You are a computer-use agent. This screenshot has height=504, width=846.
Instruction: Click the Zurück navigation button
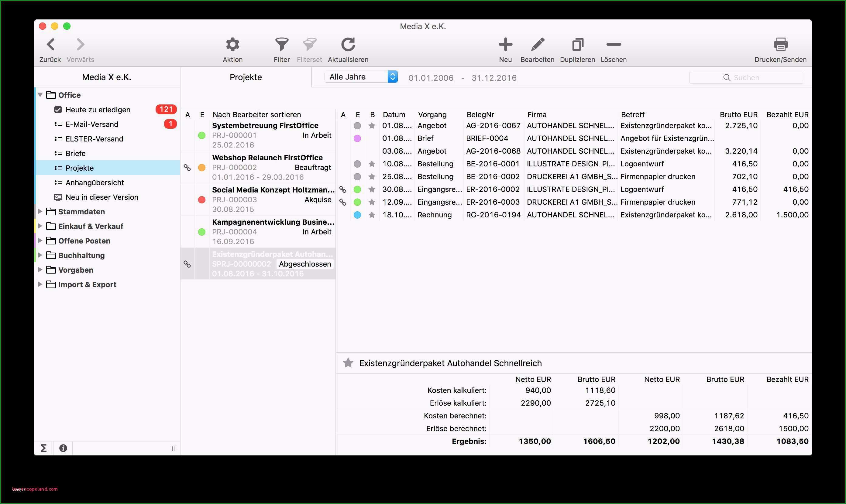pyautogui.click(x=53, y=46)
